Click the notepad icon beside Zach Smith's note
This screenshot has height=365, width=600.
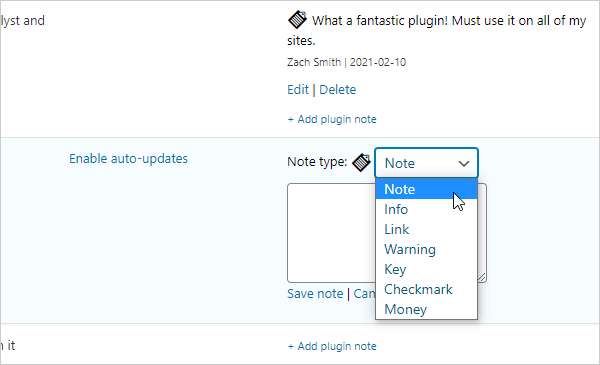point(297,20)
